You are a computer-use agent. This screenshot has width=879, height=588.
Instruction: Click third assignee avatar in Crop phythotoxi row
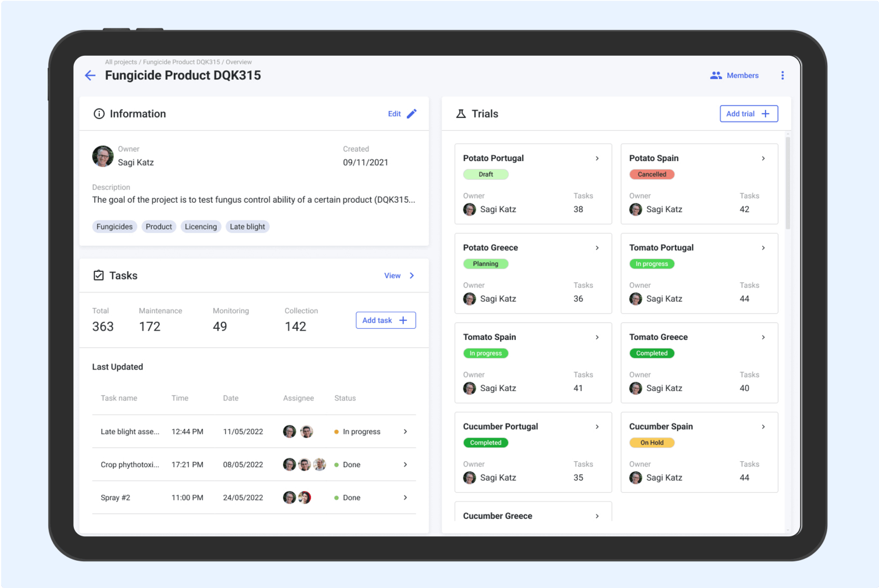coord(320,465)
